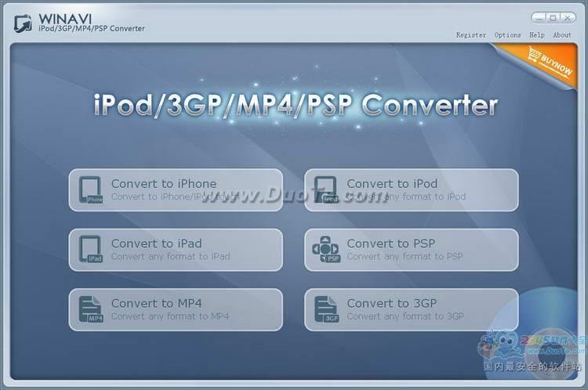Click the iPod device icon
Screen dimensions: 588x390
[x=325, y=190]
